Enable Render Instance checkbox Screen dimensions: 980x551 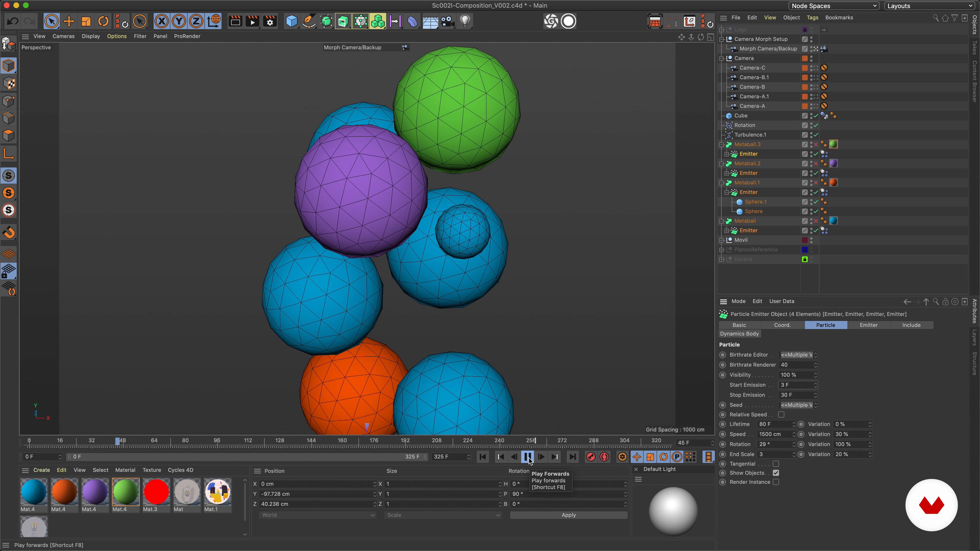tap(776, 482)
